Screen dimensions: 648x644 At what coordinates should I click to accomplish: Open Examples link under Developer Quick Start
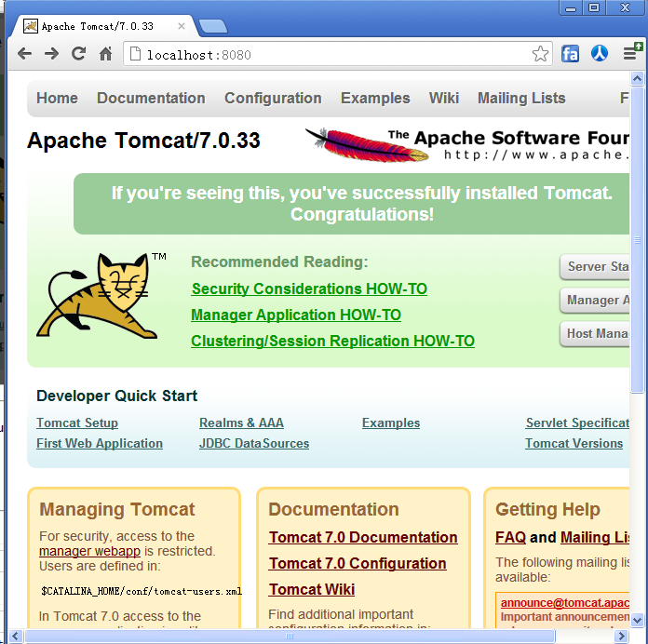pos(391,423)
